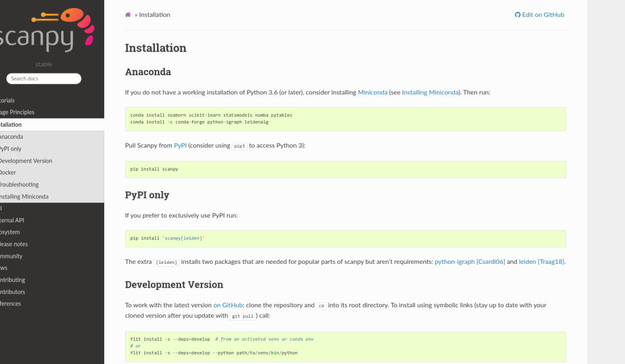Select News in the sidebar
The width and height of the screenshot is (625, 364).
tap(52, 268)
